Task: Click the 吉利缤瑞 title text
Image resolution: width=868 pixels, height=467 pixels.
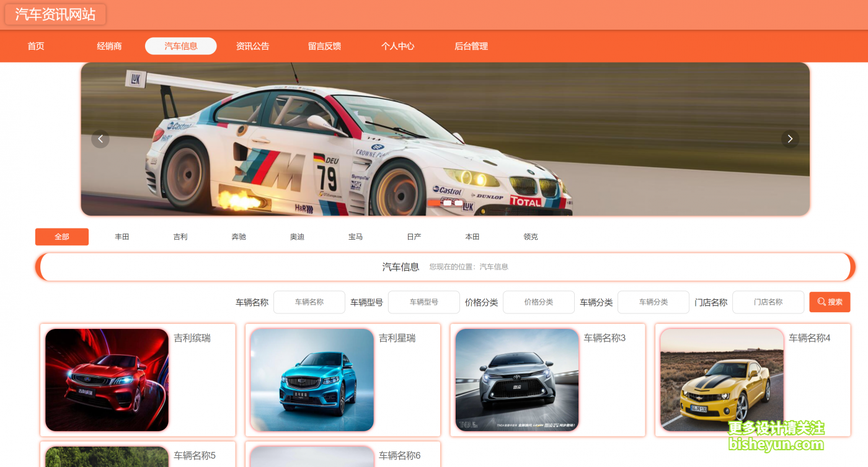Action: 192,338
